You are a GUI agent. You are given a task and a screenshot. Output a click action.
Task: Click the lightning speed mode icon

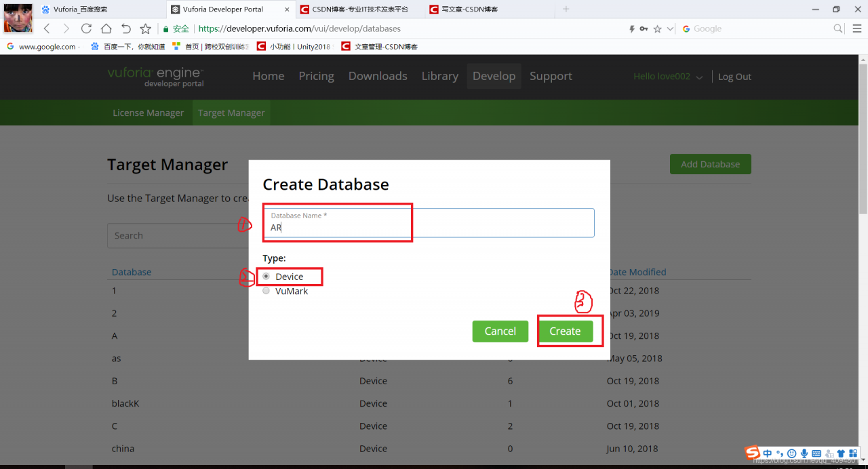(x=632, y=29)
